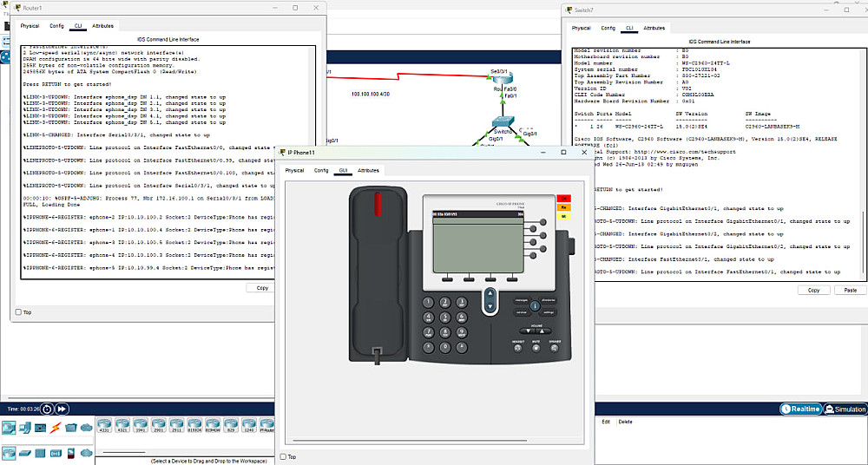Image resolution: width=868 pixels, height=465 pixels.
Task: Select the End Devices category icon
Action: 25,428
